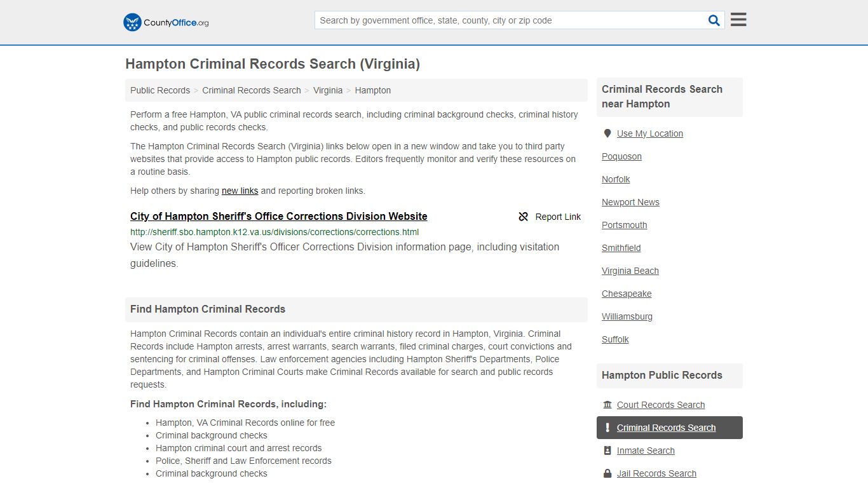Open Poquoson nearby city link

(x=621, y=156)
